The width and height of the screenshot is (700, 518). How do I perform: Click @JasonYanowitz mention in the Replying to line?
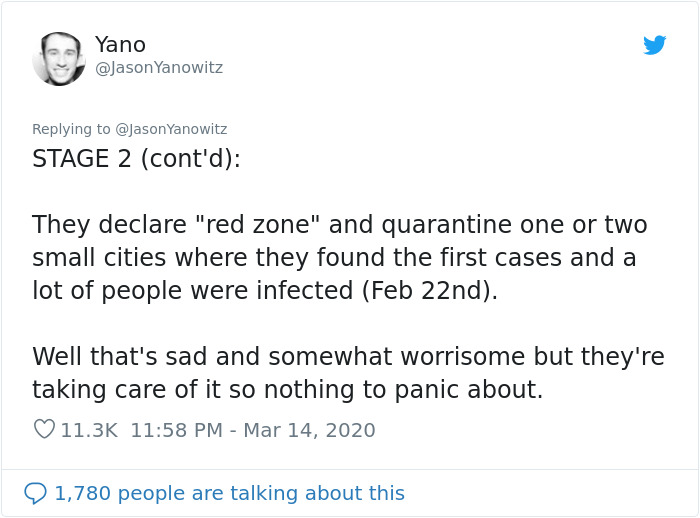[172, 129]
